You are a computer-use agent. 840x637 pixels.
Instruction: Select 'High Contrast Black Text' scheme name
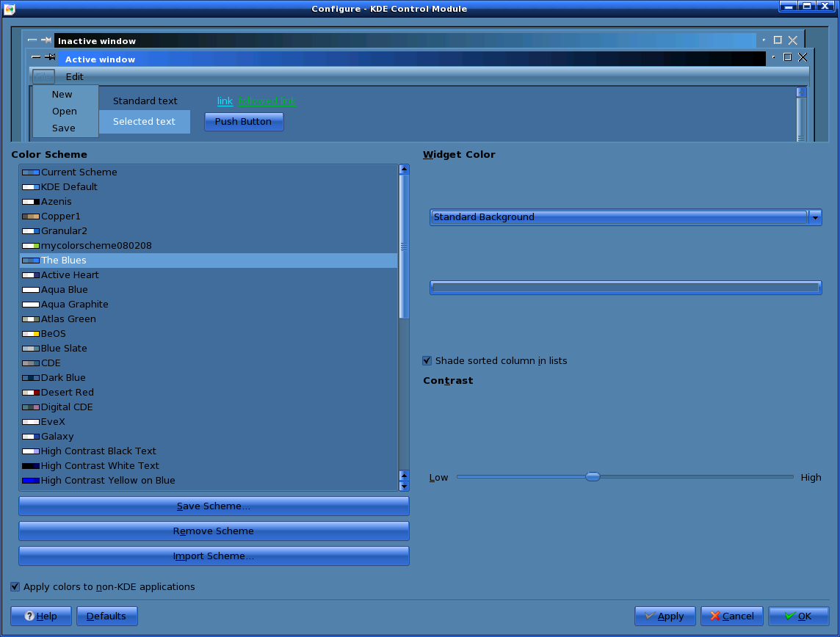(x=98, y=451)
